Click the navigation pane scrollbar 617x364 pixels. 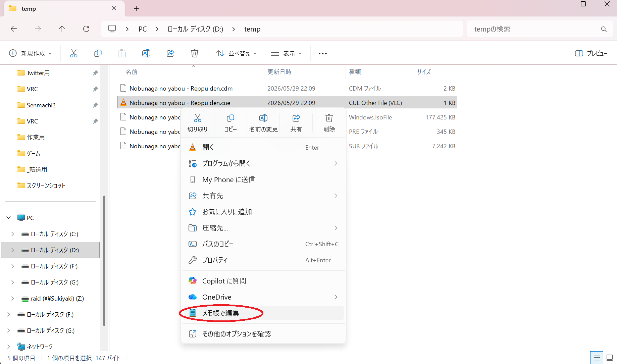(104, 260)
